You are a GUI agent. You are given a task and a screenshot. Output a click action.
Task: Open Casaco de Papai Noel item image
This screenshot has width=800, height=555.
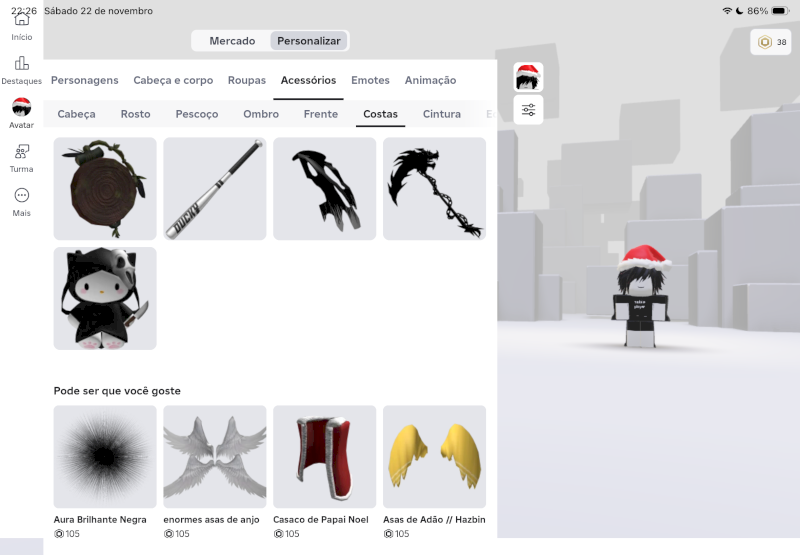tap(324, 457)
